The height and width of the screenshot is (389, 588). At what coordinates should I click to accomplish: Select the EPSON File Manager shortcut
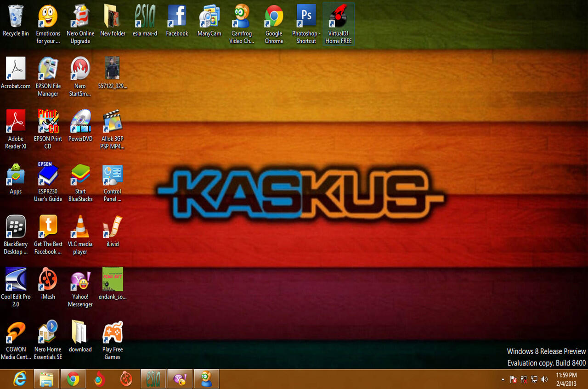coord(48,77)
